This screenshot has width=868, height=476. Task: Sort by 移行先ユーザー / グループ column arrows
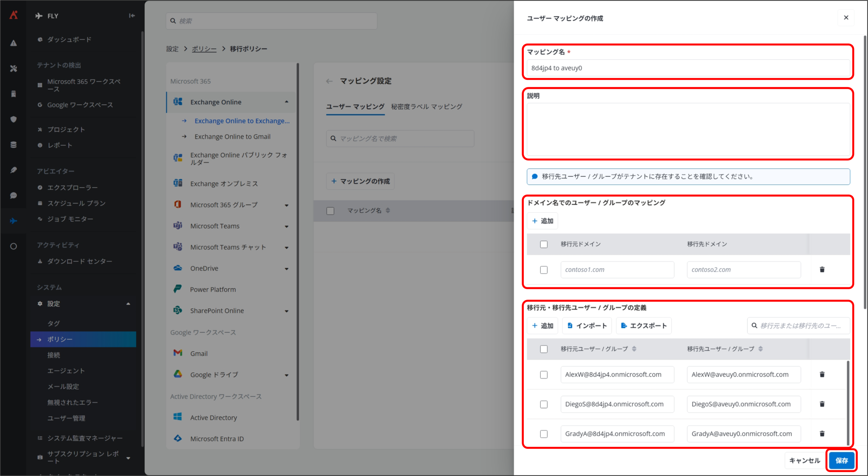pos(761,349)
